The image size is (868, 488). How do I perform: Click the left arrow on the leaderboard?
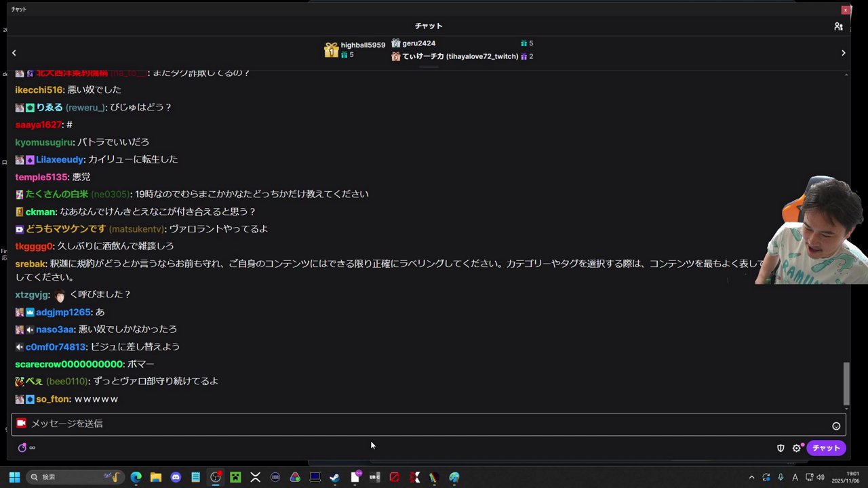(14, 52)
